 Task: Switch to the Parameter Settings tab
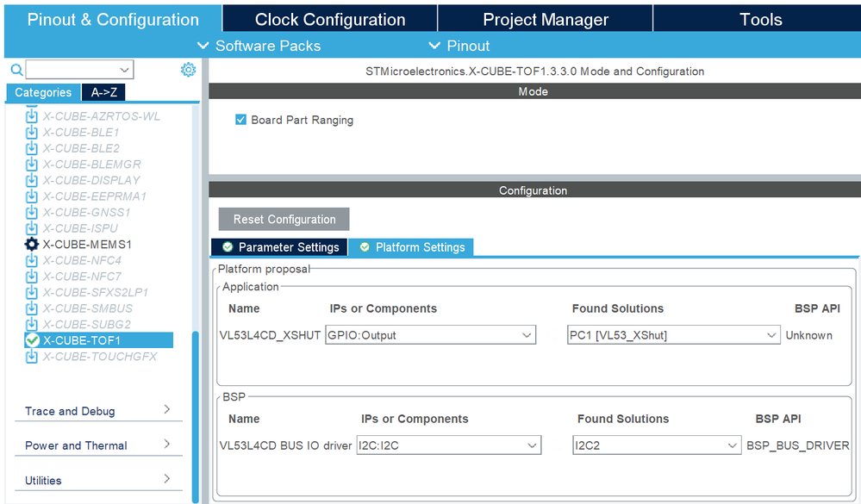pos(279,247)
